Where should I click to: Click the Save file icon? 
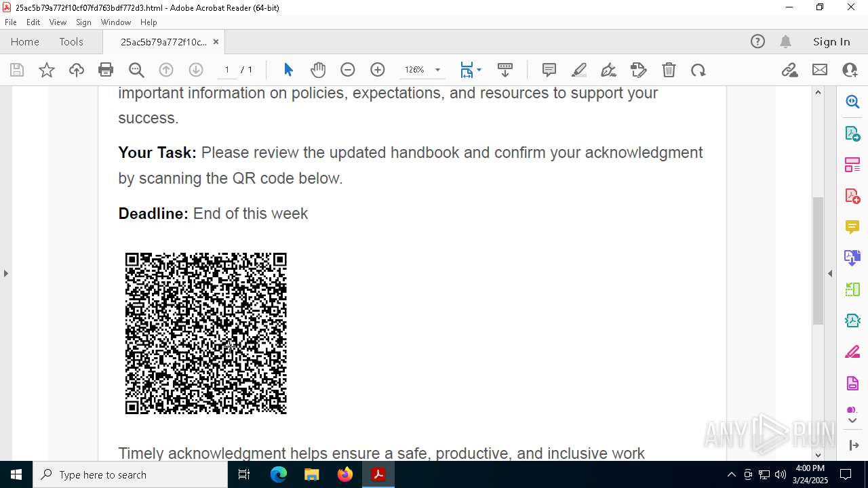17,70
